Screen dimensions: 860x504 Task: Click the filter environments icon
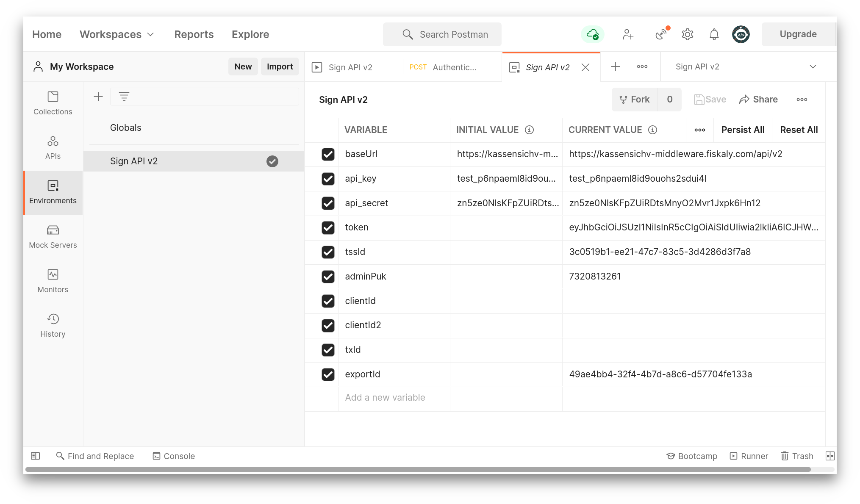(x=124, y=97)
